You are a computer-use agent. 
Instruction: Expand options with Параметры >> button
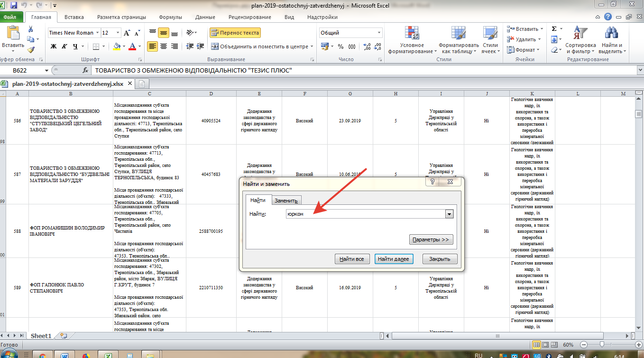tap(431, 239)
